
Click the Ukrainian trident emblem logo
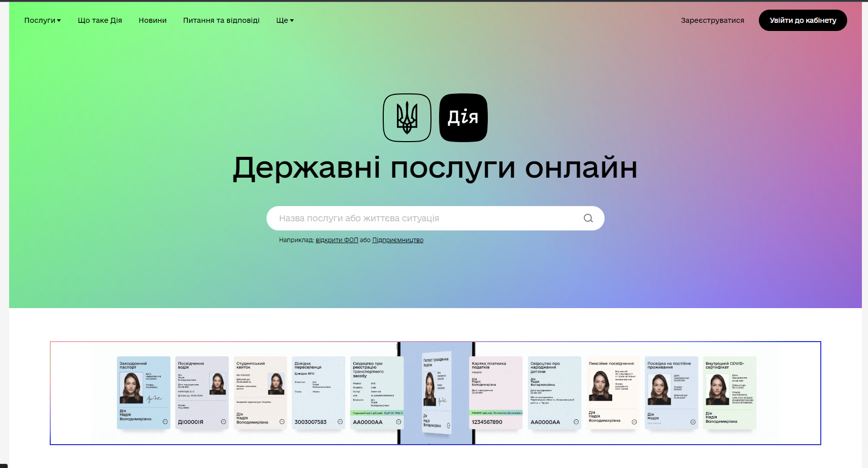coord(407,118)
